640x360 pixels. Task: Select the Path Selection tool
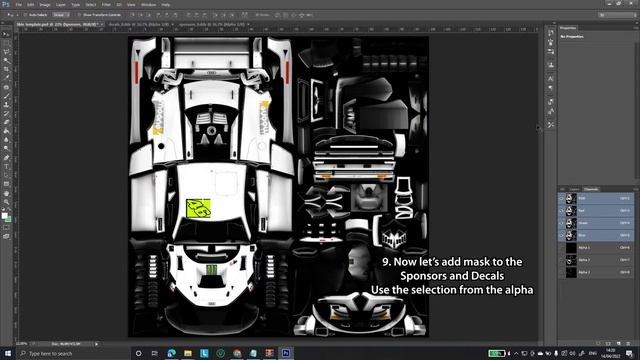click(x=6, y=175)
